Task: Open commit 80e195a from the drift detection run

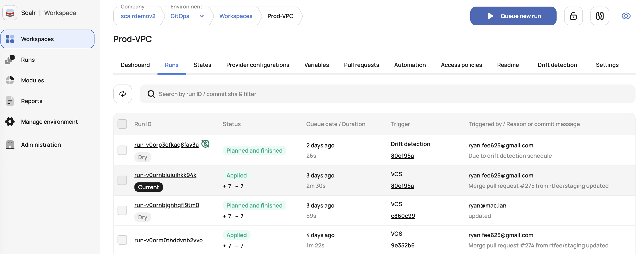Action: (x=402, y=156)
